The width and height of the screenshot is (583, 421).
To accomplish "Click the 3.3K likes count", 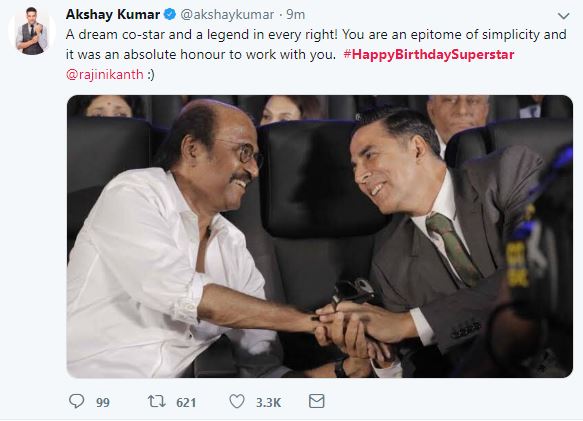I will (x=268, y=402).
